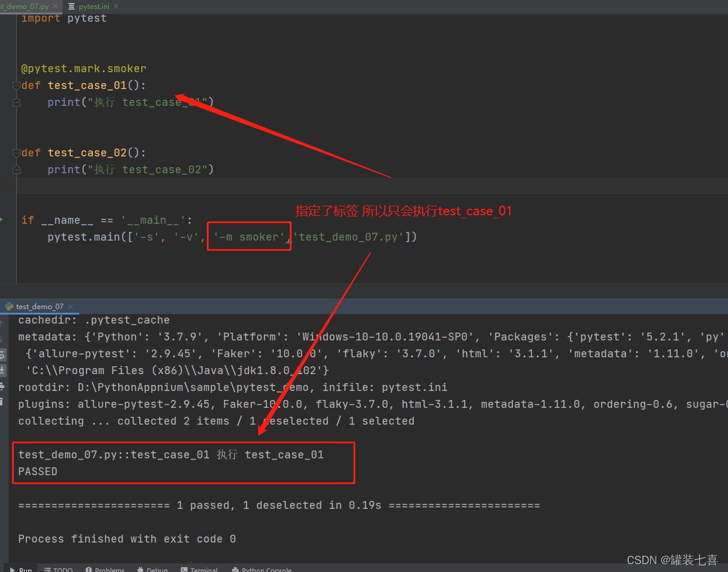This screenshot has height=572, width=728.
Task: Click the 'C:\\Program Files (x86)\\Java' output line
Action: (177, 371)
